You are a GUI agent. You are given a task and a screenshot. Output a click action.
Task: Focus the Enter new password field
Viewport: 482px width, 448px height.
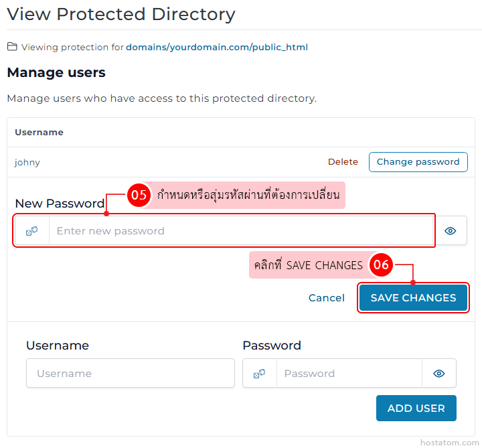point(241,231)
